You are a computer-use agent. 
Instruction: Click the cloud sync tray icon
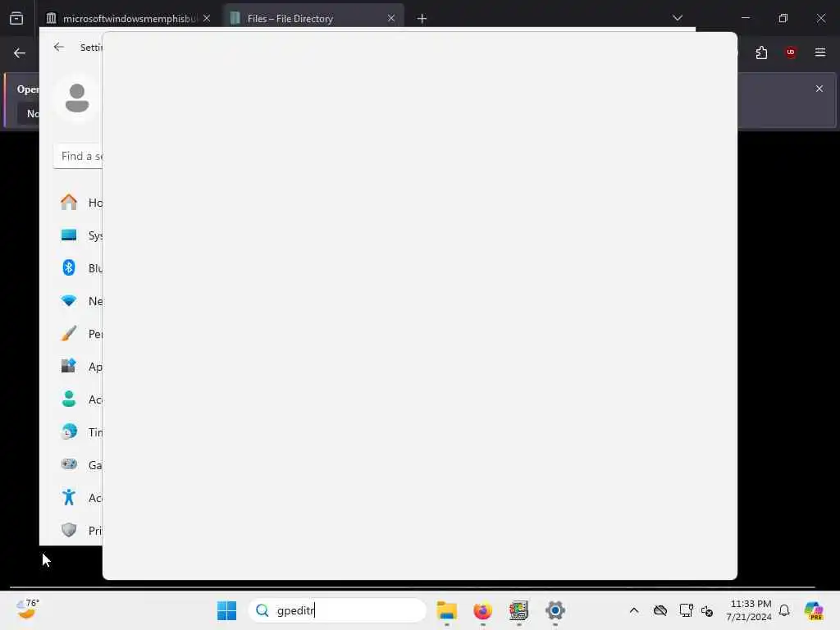coord(660,610)
